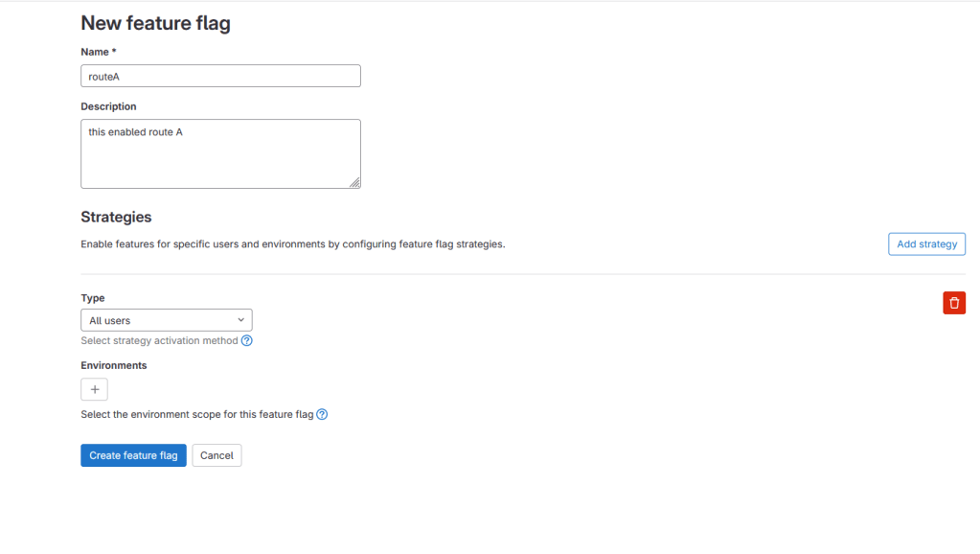
Task: Open help icon beside strategy activation method
Action: [x=247, y=340]
